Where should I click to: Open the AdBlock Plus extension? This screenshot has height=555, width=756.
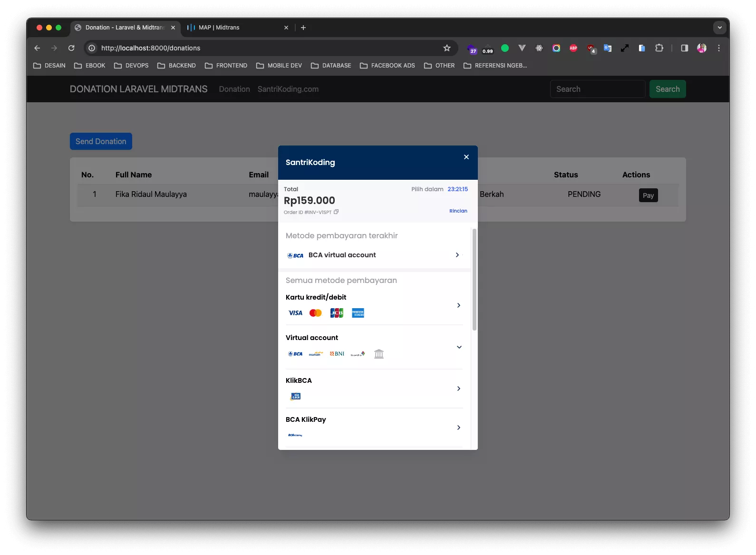573,48
